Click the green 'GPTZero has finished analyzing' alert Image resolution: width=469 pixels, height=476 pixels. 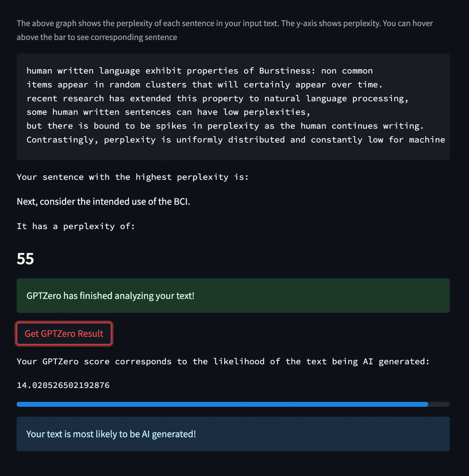(233, 296)
